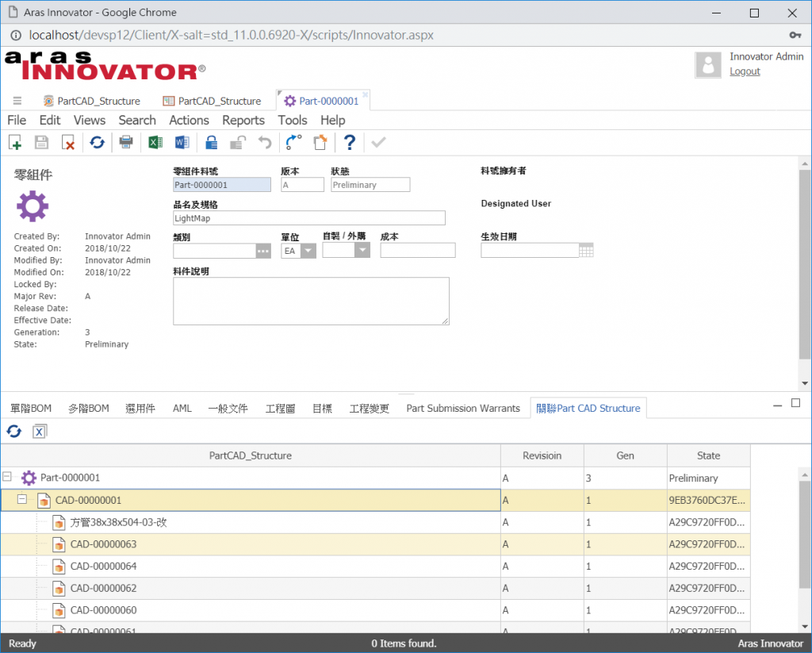
Task: Copy item with the clipboard icon
Action: pyautogui.click(x=320, y=142)
